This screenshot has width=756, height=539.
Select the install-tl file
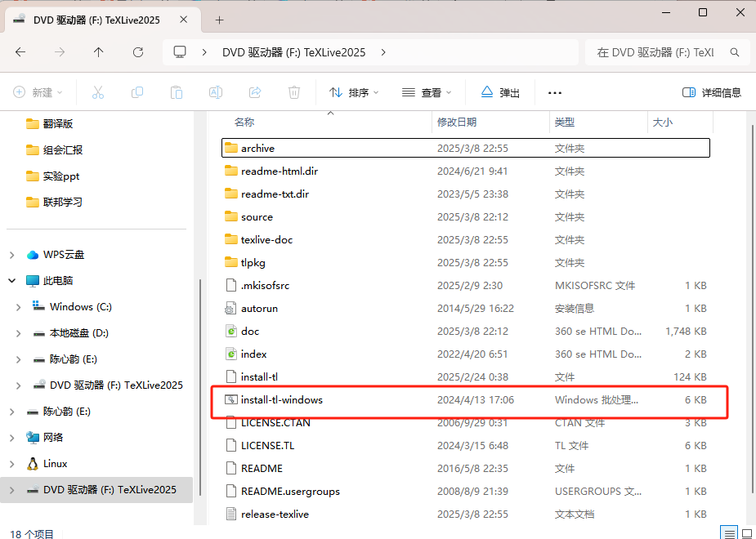coord(466,376)
